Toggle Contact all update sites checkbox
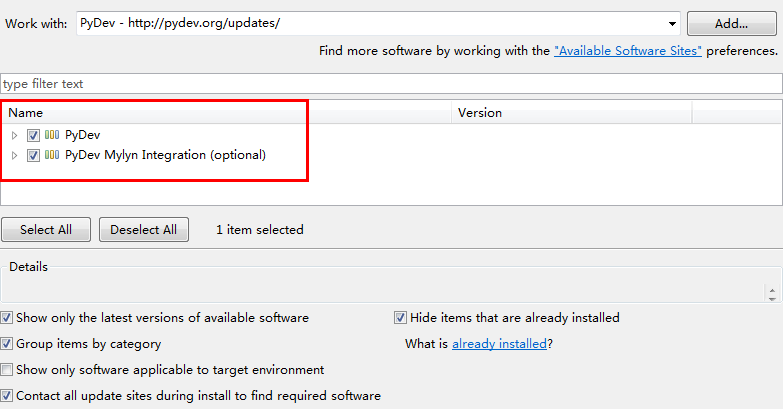Viewport: 783px width, 409px height. coord(6,396)
